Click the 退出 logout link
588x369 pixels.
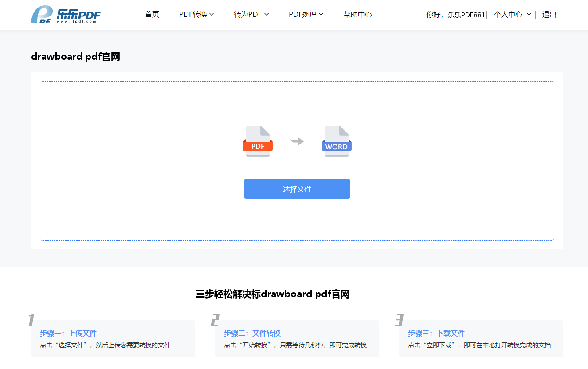[x=549, y=15]
